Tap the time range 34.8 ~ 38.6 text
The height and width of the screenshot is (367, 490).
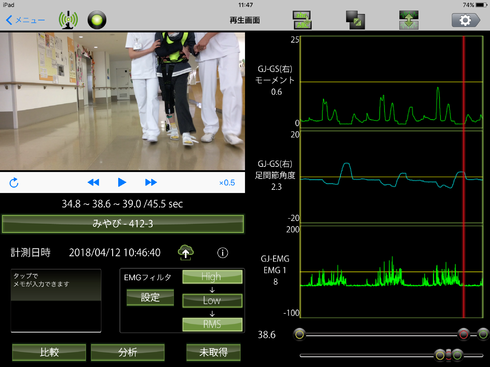pos(123,204)
